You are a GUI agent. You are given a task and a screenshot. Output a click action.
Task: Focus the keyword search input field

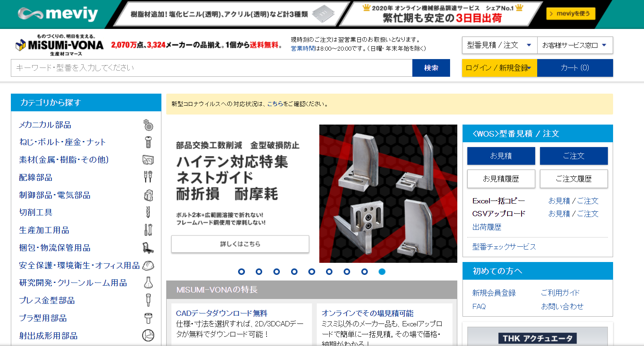click(212, 68)
